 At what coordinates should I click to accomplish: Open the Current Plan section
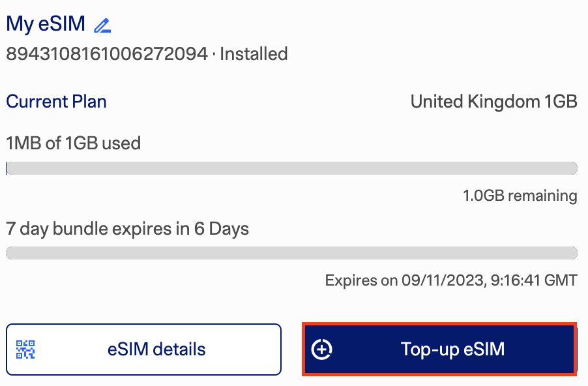pos(56,102)
